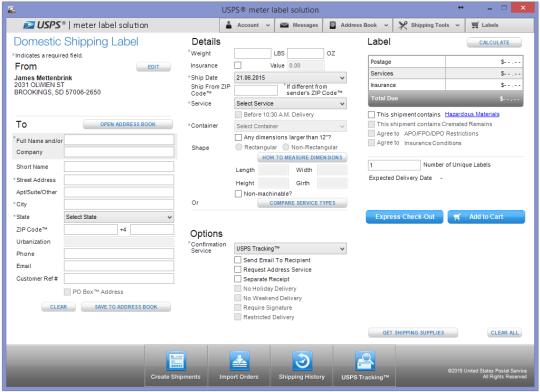This screenshot has height=392, width=540.
Task: Click the app icon in title bar
Action: click(12, 10)
